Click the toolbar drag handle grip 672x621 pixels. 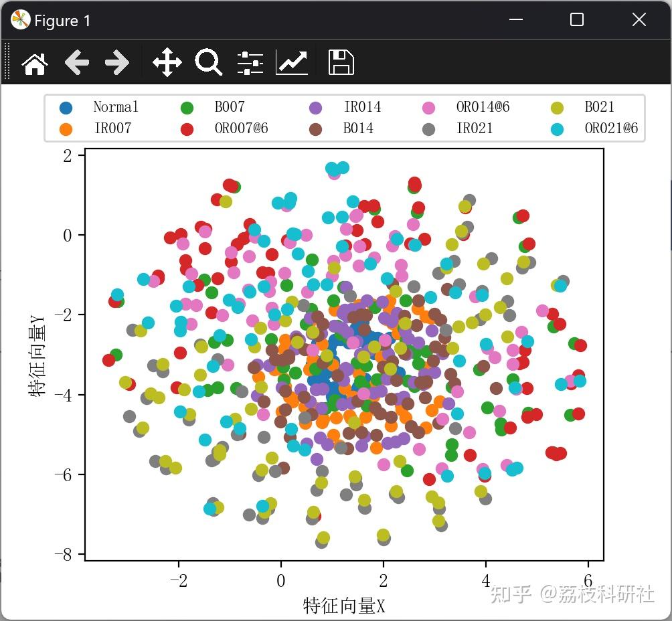(7, 62)
